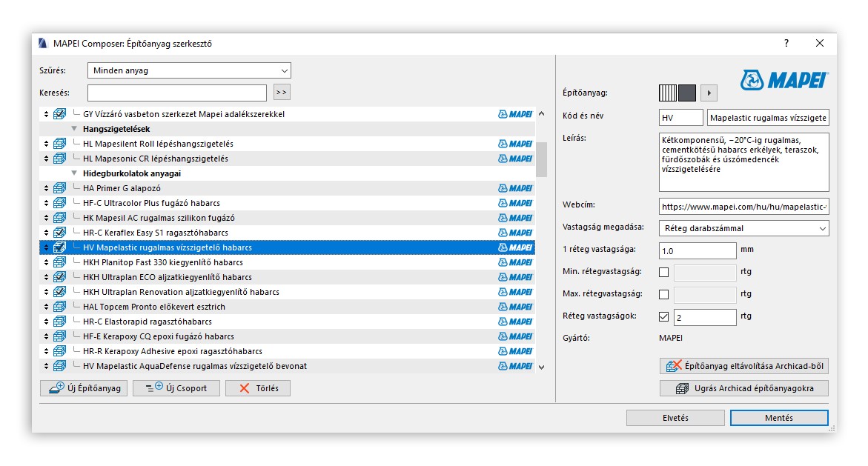Open the Szűrés filter dropdown
This screenshot has height=466, width=868.
(x=189, y=70)
